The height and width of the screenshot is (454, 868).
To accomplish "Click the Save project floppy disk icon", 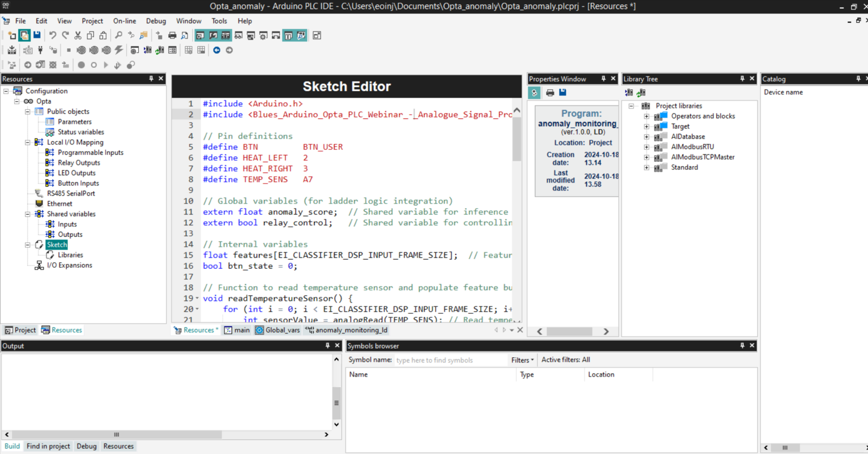I will click(x=37, y=35).
